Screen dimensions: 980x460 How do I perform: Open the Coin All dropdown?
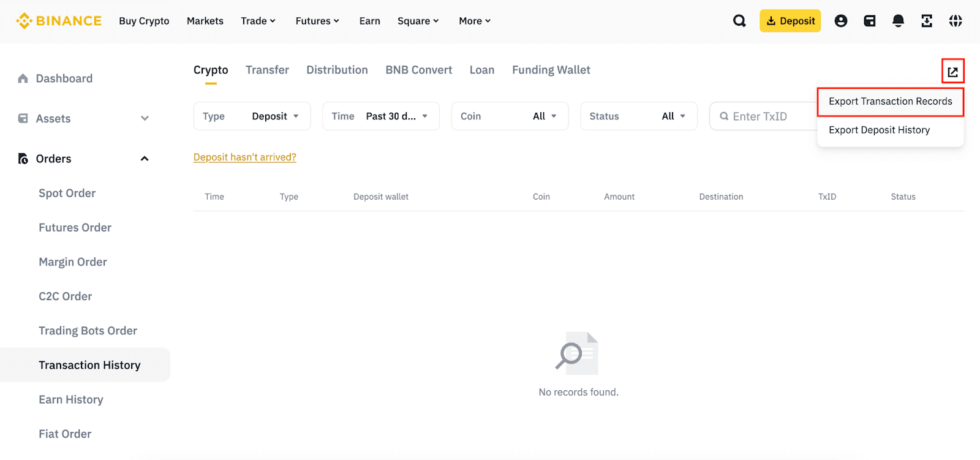coord(510,116)
